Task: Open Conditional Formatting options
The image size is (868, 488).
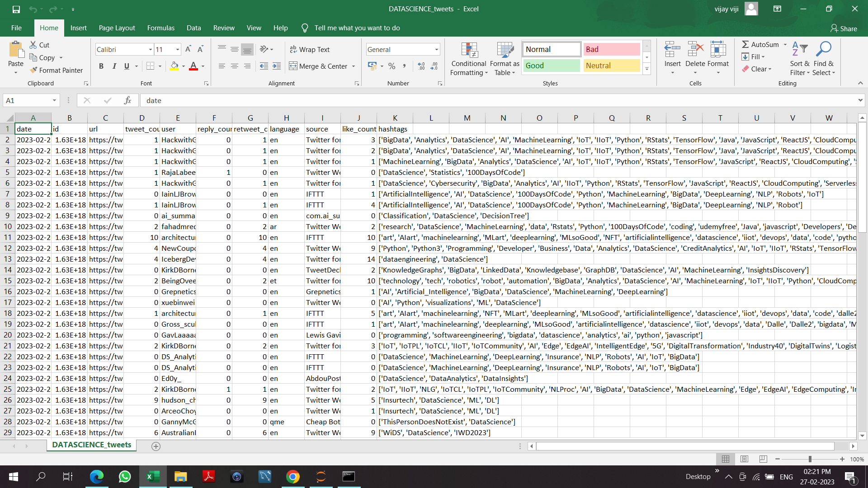Action: pyautogui.click(x=469, y=59)
